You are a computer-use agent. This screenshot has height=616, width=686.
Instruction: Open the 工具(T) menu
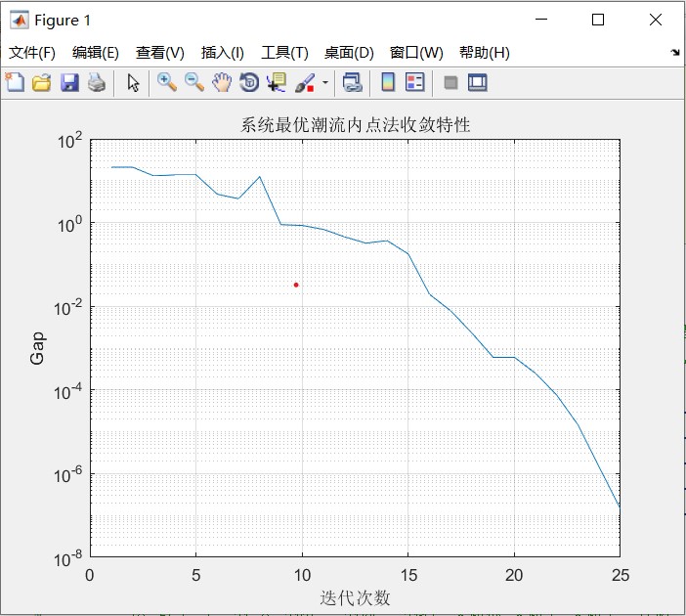click(x=284, y=53)
